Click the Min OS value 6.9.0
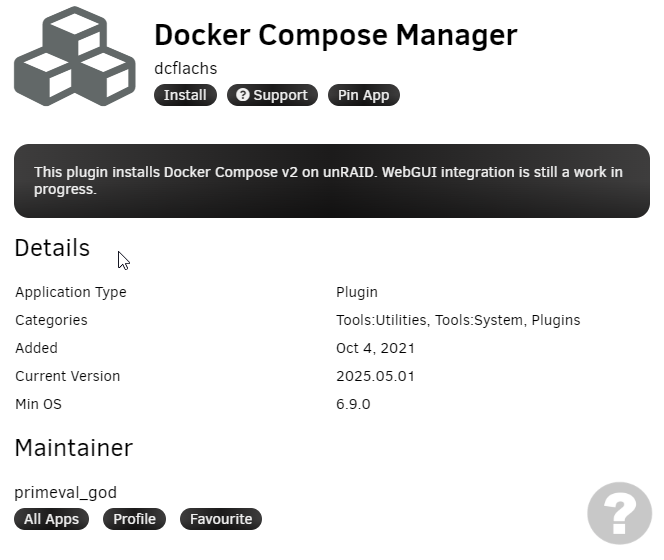 click(353, 404)
